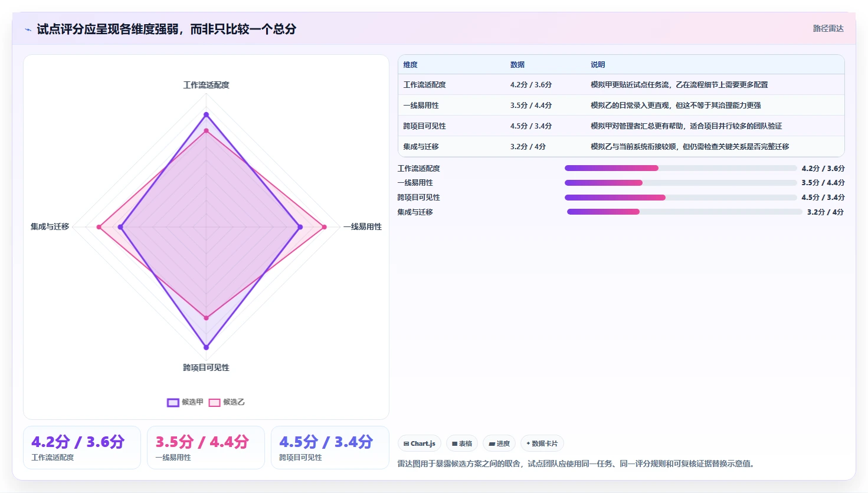Click the page title 试点评分应呈现各维度强弱

[x=166, y=29]
